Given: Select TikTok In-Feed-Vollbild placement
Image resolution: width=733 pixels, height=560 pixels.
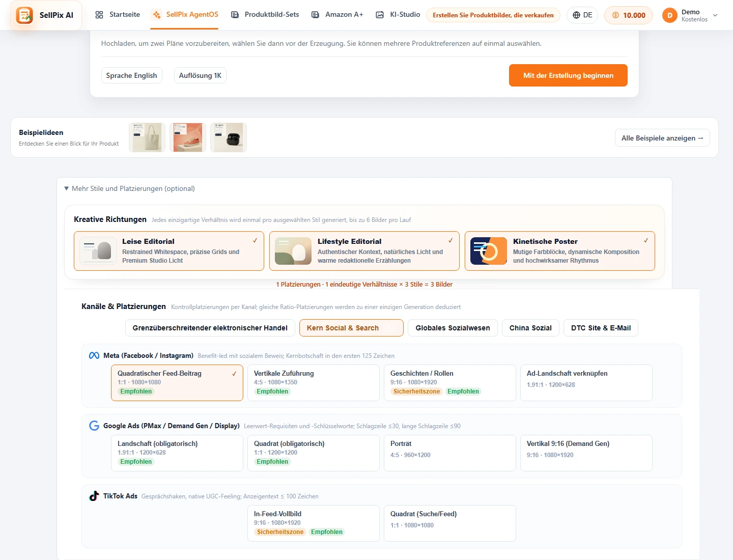Looking at the screenshot, I should pos(314,523).
